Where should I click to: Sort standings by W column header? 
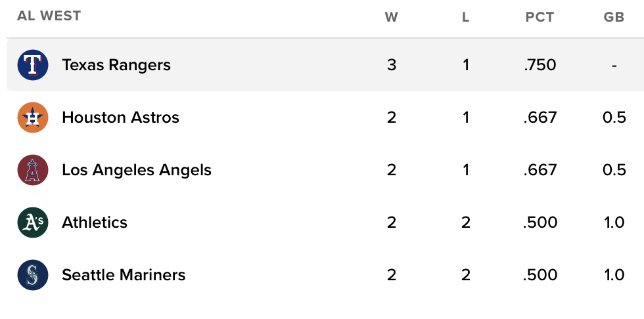click(x=392, y=17)
